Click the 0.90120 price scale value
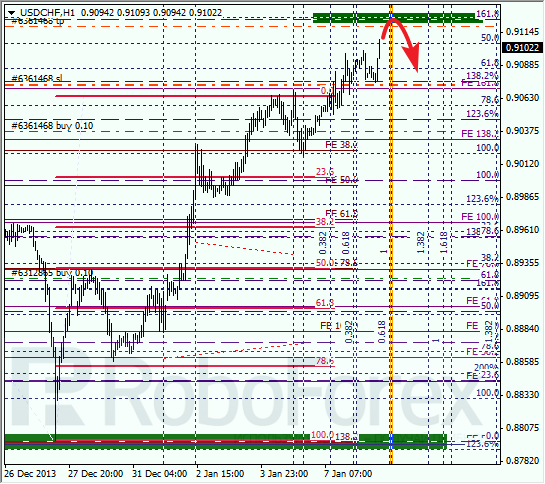This screenshot has height=484, width=545. click(x=522, y=164)
